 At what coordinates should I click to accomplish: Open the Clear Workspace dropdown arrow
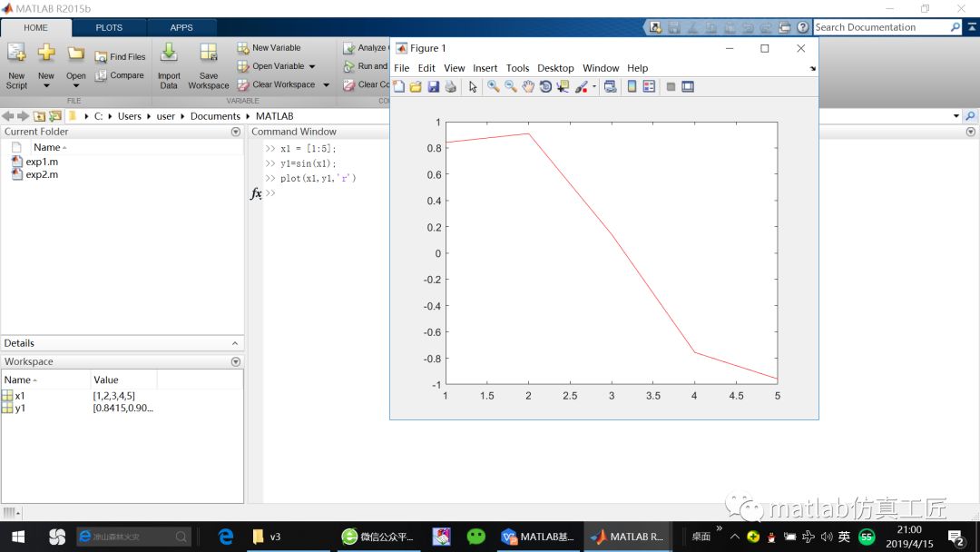point(326,85)
